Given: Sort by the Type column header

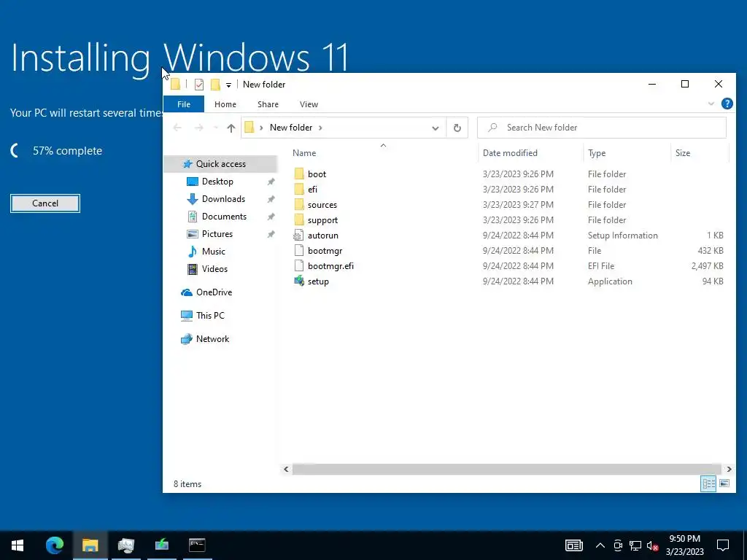Looking at the screenshot, I should click(627, 153).
